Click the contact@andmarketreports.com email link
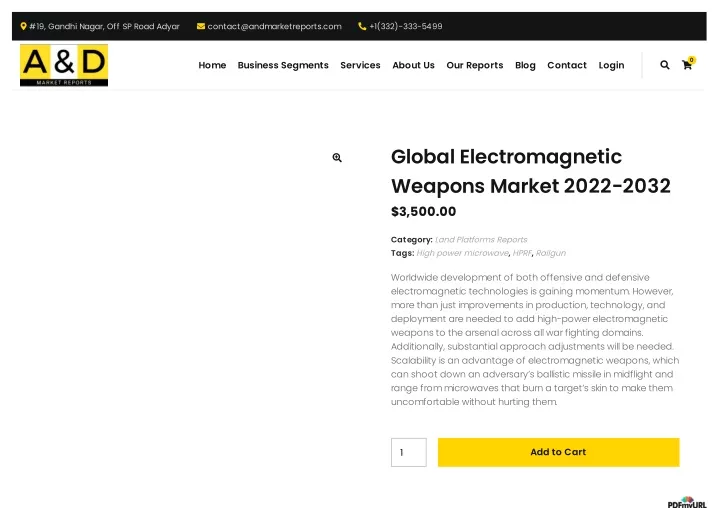This screenshot has width=719, height=508. coord(274,26)
